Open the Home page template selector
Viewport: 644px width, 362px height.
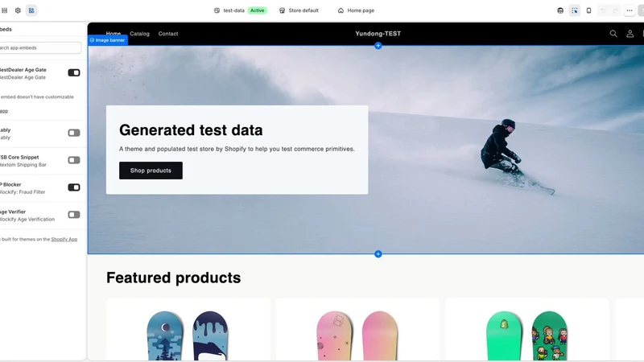pos(357,10)
